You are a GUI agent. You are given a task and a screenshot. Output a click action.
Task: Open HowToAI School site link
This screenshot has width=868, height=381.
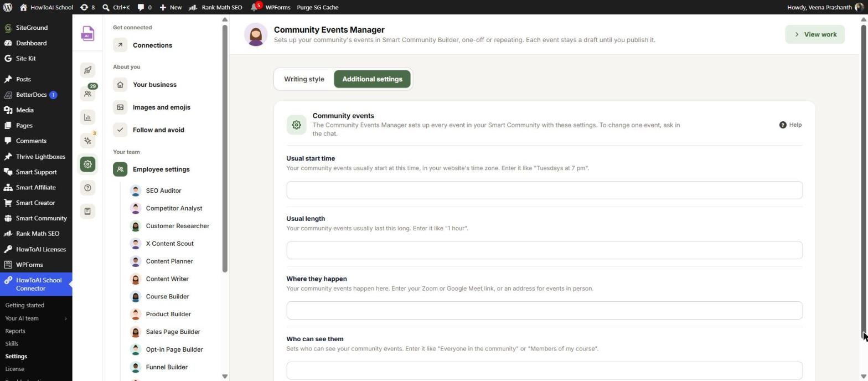tap(46, 7)
